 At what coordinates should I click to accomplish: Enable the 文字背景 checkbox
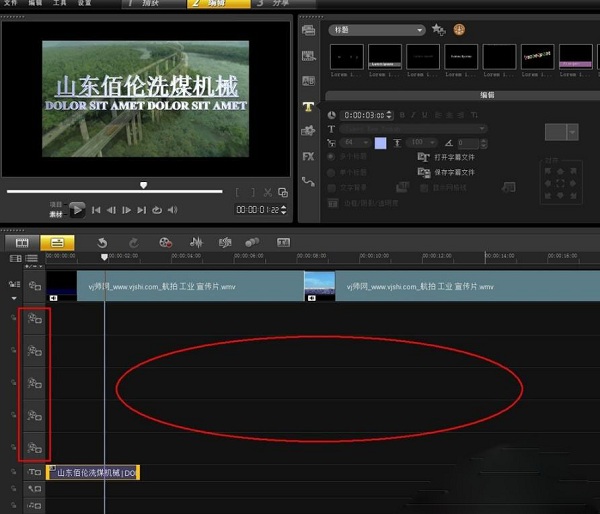point(331,188)
